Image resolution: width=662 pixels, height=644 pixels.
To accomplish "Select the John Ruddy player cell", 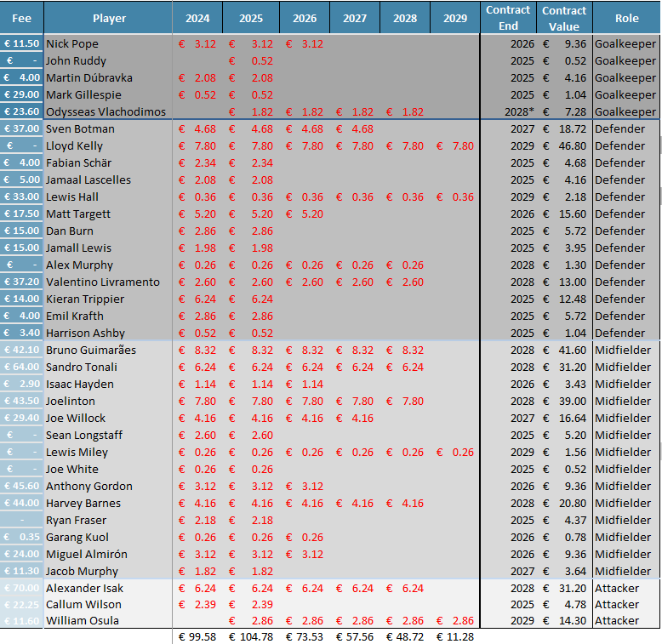I will pos(108,60).
